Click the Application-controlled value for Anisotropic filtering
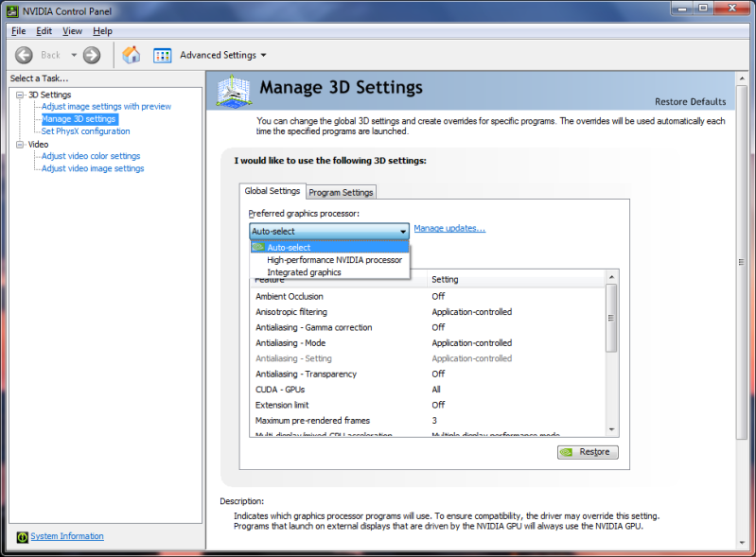This screenshot has width=756, height=557. 472,312
